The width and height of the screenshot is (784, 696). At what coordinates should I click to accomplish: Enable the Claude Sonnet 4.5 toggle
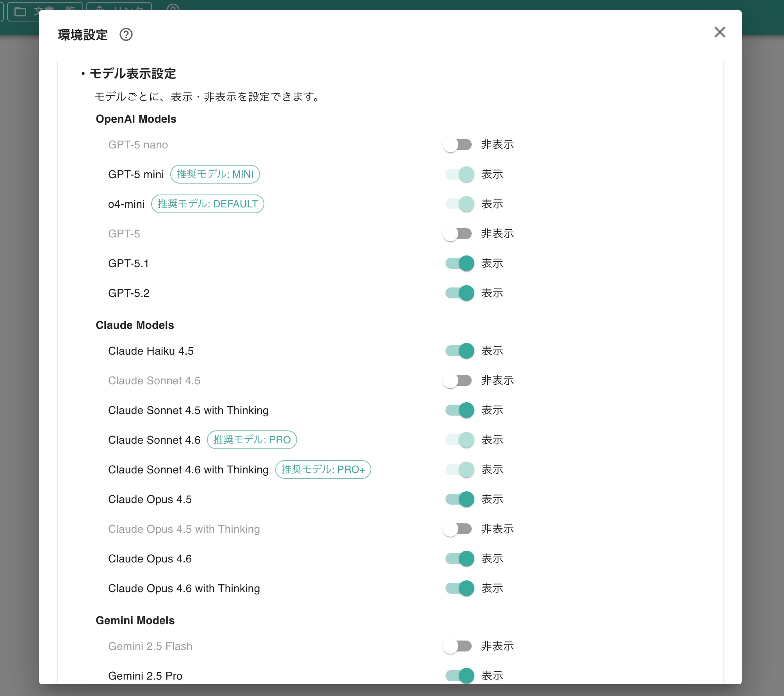[458, 381]
